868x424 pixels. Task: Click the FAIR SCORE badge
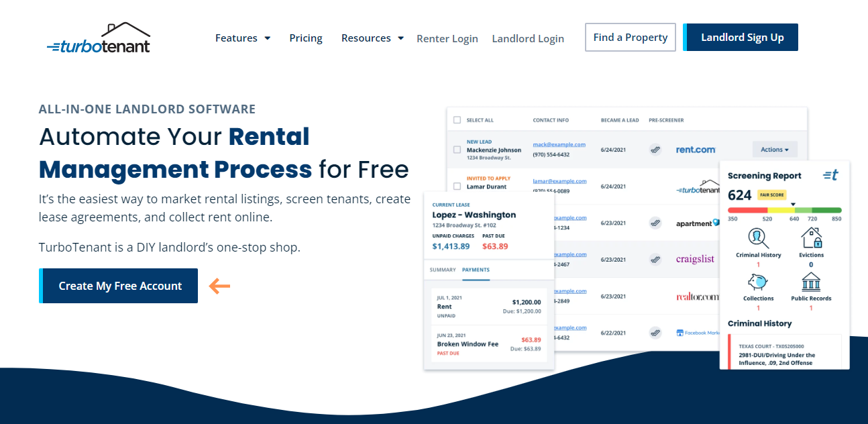(x=771, y=195)
